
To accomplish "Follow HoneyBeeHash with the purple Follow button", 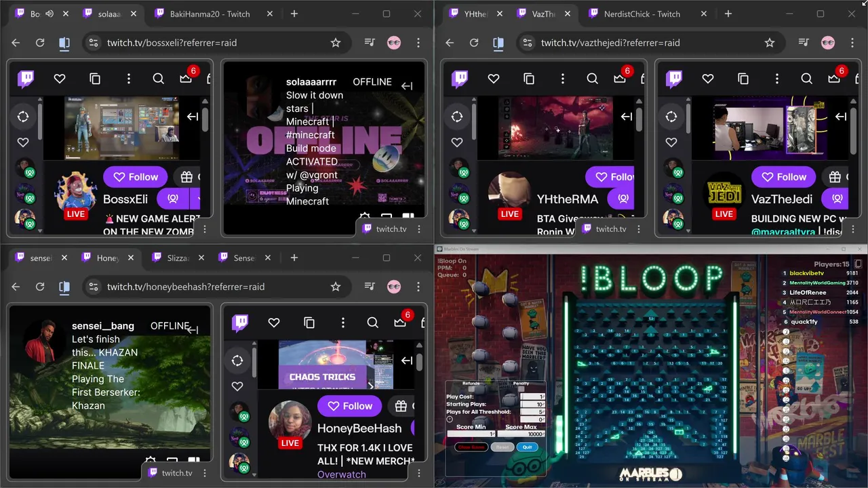I will point(350,406).
